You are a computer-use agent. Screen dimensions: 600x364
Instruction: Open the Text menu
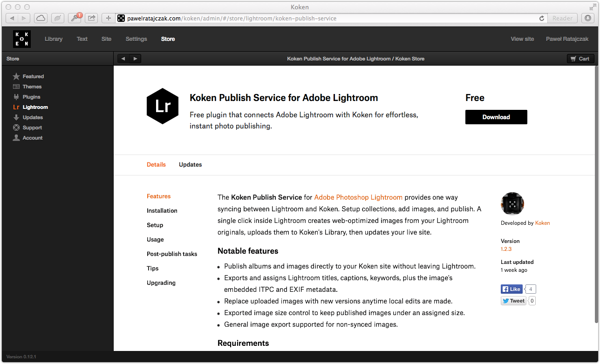coord(82,39)
